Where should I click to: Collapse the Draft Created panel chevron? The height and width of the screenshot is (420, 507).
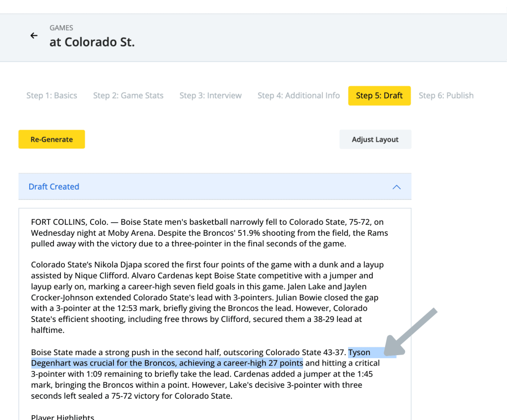(x=397, y=187)
